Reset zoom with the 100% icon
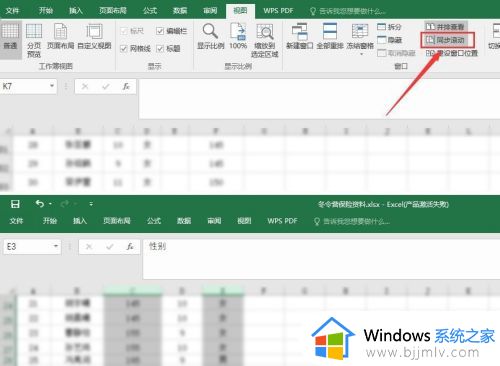 (238, 37)
